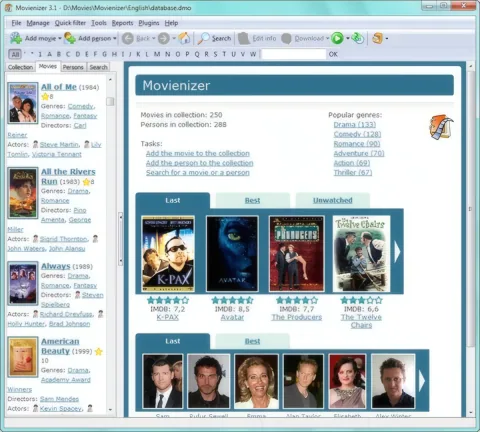Open the File menu
Image resolution: width=480 pixels, height=432 pixels.
16,23
